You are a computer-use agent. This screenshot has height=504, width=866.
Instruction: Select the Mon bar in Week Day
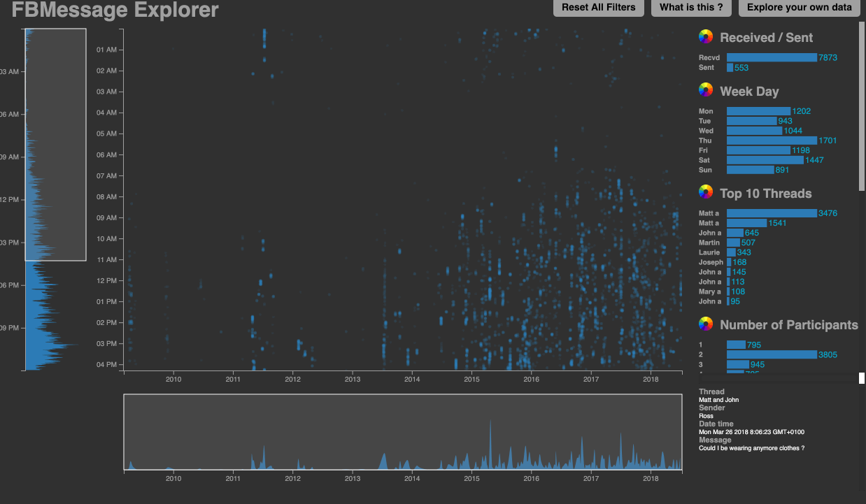click(x=758, y=111)
